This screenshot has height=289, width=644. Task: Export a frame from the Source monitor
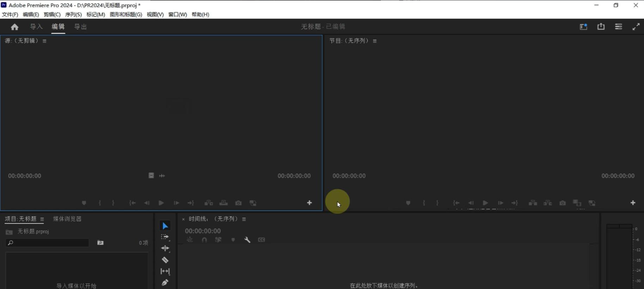[238, 203]
